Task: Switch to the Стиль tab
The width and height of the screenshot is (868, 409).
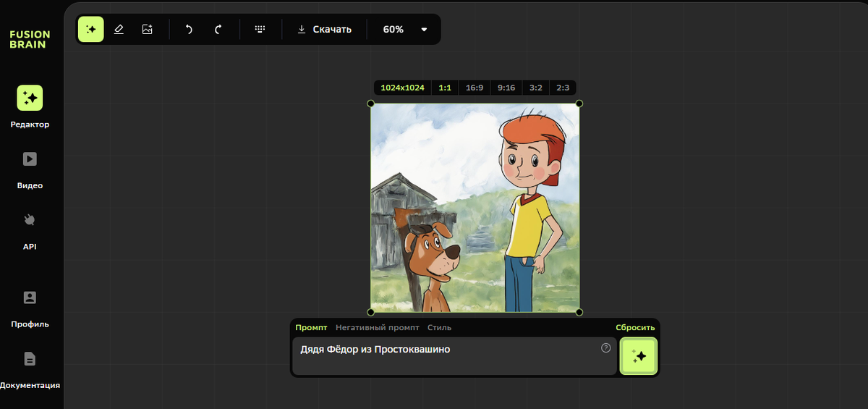Action: coord(439,328)
